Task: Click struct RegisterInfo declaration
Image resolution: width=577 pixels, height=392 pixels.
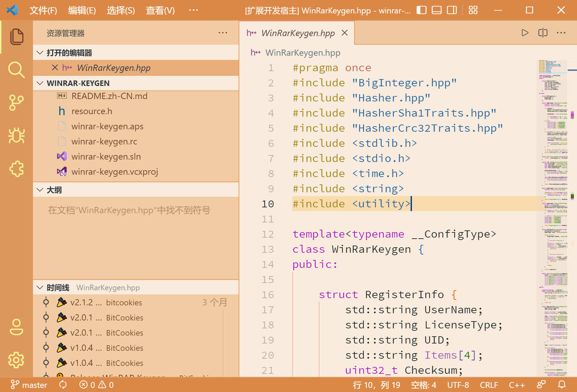Action: pyautogui.click(x=388, y=295)
